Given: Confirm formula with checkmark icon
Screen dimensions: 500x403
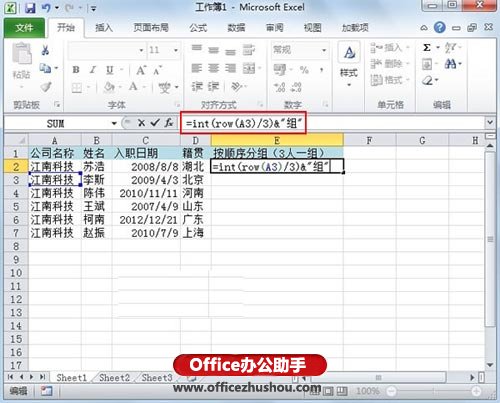Looking at the screenshot, I should click(x=155, y=123).
